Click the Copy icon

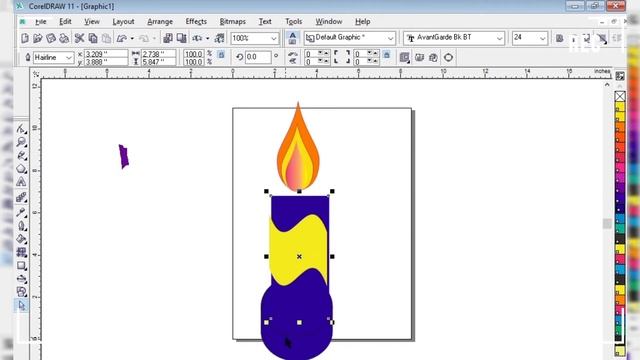[x=93, y=38]
